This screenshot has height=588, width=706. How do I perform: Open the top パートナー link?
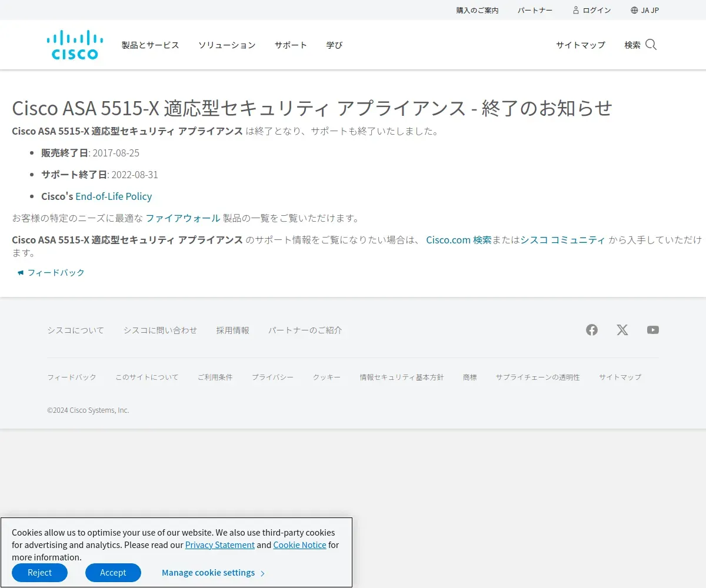[535, 10]
